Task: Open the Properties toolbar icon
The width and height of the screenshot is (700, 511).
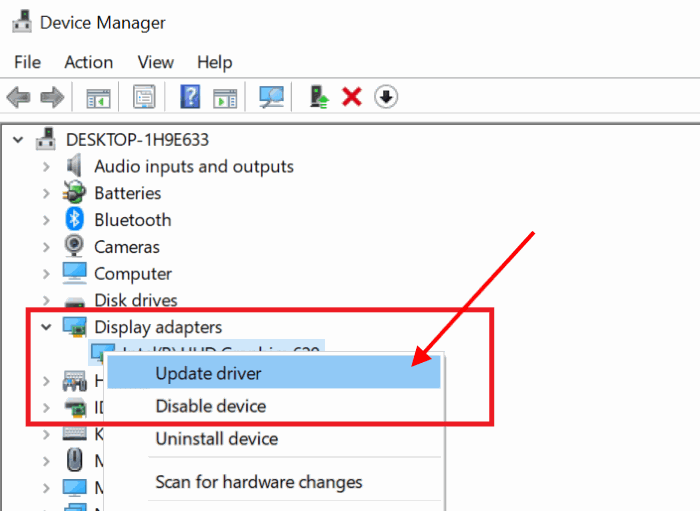Action: pyautogui.click(x=144, y=97)
